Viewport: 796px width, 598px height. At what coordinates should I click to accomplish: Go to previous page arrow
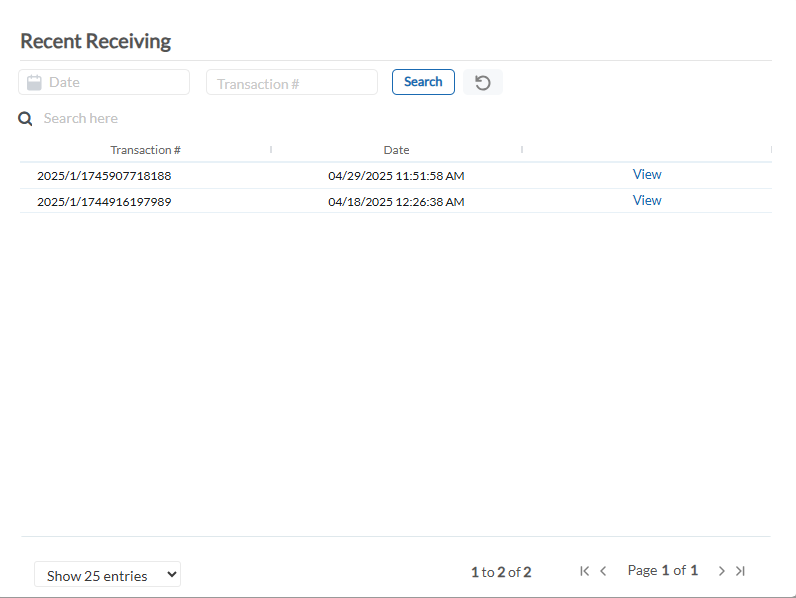click(x=603, y=571)
